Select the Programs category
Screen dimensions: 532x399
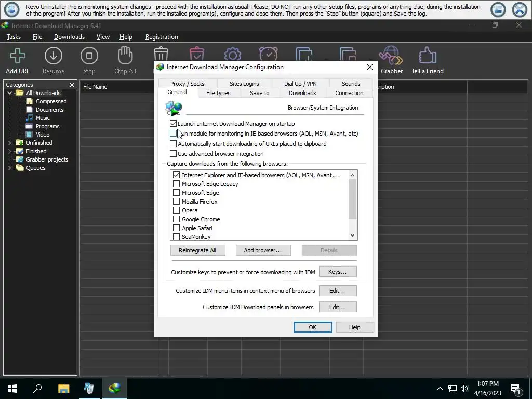click(x=44, y=126)
